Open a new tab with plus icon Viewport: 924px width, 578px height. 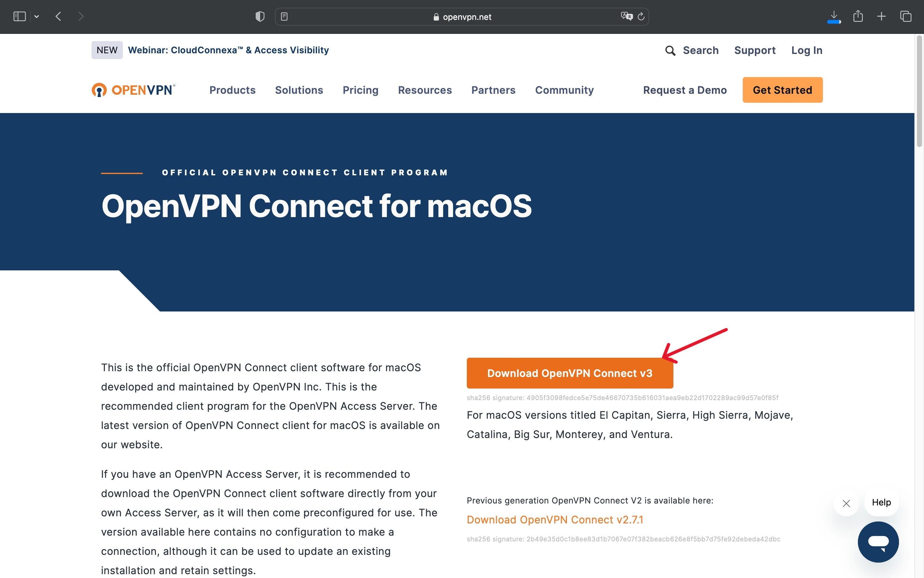click(881, 16)
